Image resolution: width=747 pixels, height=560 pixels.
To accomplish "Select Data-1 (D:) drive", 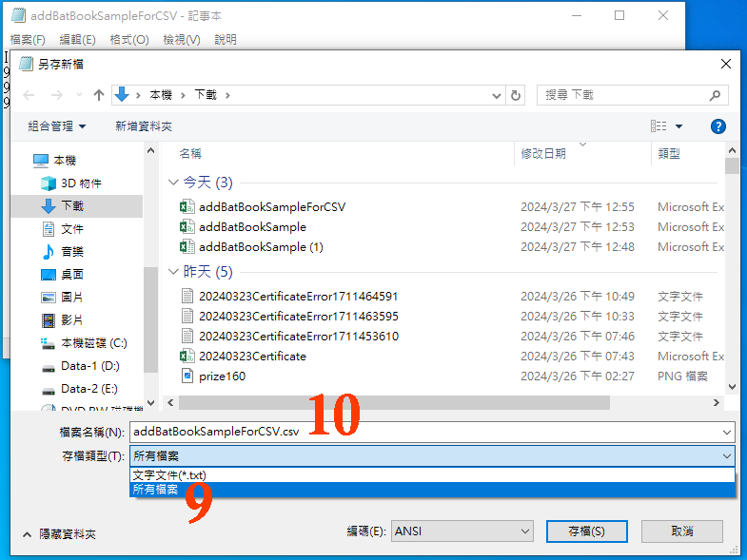I will [x=89, y=366].
